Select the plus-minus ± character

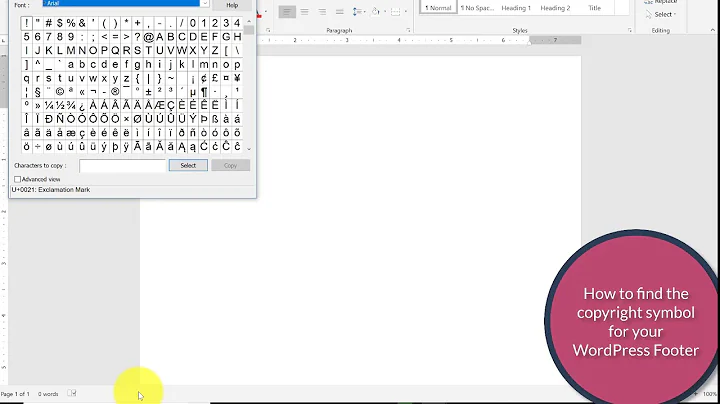(148, 91)
